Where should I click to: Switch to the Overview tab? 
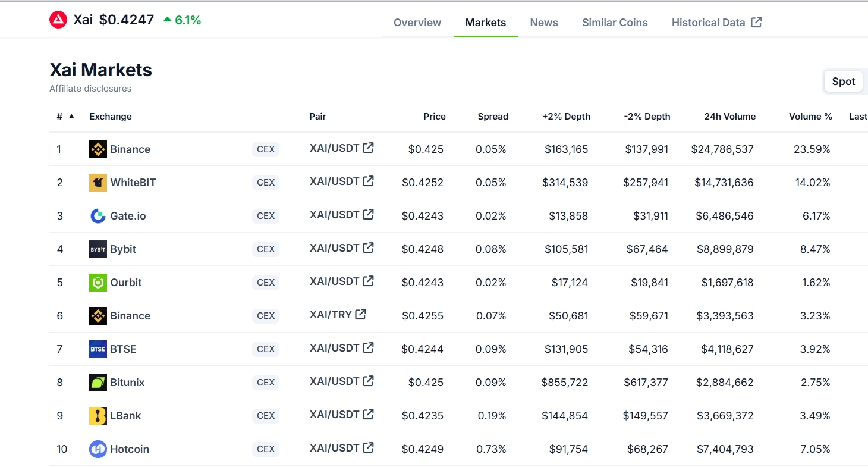(x=417, y=23)
